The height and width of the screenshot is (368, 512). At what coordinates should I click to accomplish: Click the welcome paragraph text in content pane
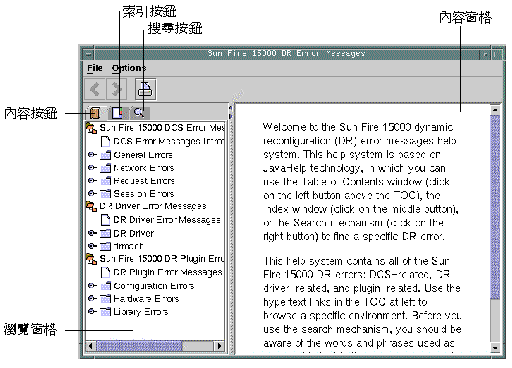click(x=360, y=182)
